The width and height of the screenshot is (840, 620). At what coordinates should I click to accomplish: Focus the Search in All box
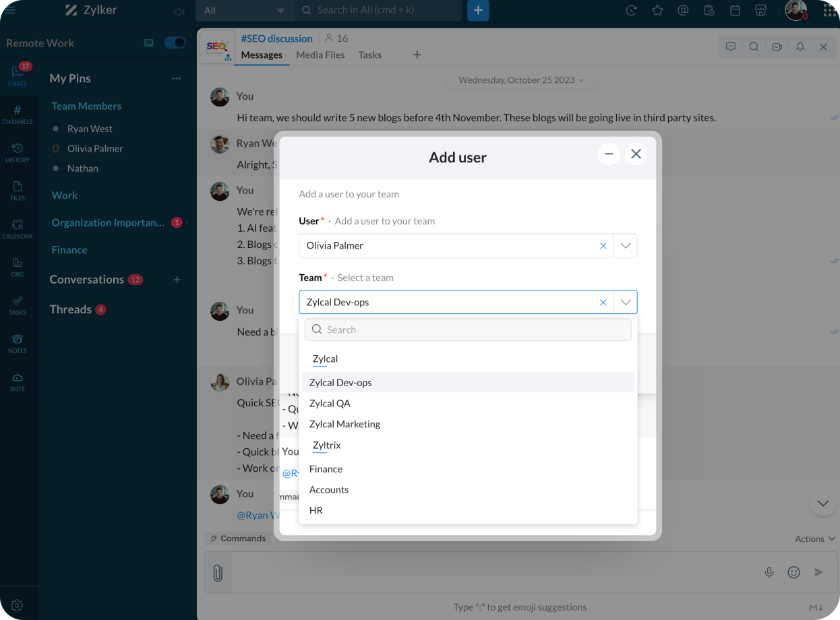click(x=378, y=10)
